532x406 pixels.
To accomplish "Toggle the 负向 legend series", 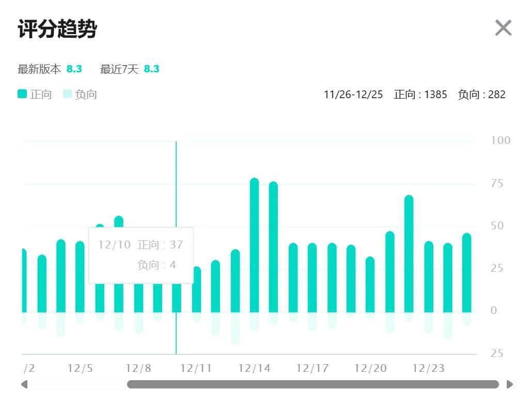I will tap(80, 94).
